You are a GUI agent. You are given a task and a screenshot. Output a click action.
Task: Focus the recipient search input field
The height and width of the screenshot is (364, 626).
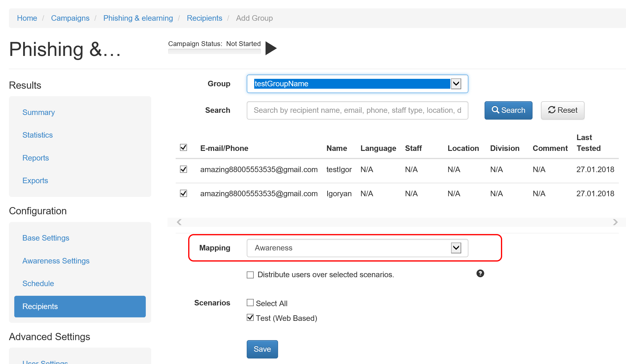point(357,110)
